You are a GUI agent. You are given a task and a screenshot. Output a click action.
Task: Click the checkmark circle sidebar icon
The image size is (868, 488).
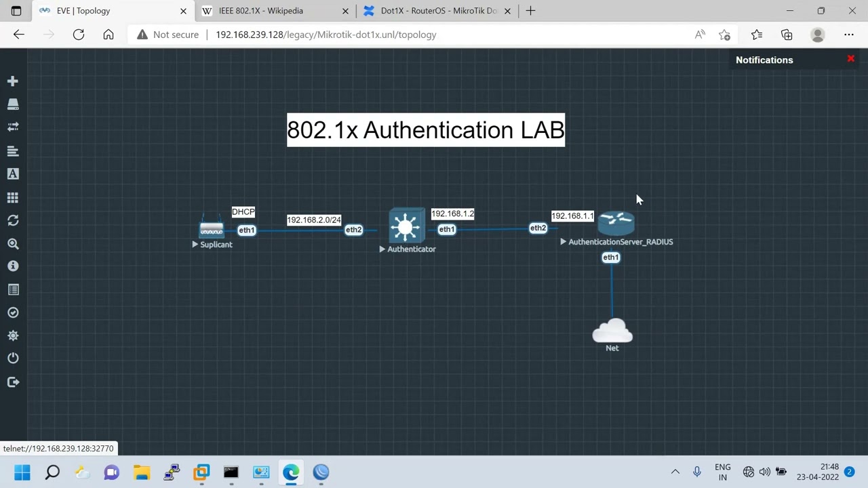point(13,312)
